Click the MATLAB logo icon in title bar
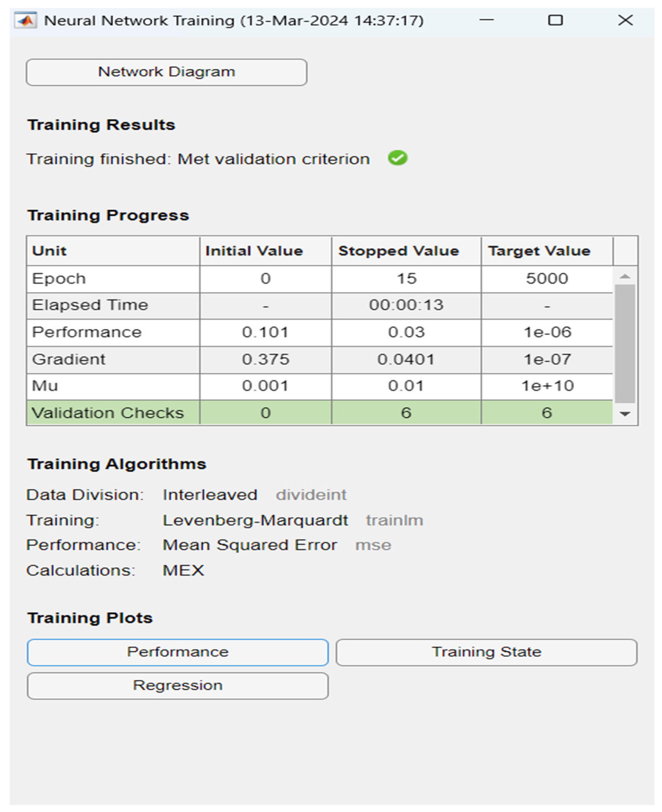This screenshot has width=662, height=812. [25, 21]
